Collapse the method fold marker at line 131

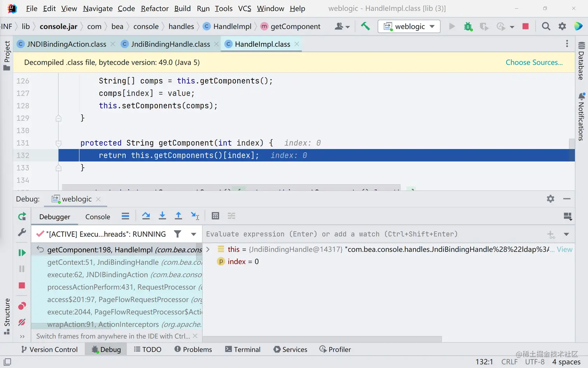click(x=58, y=143)
